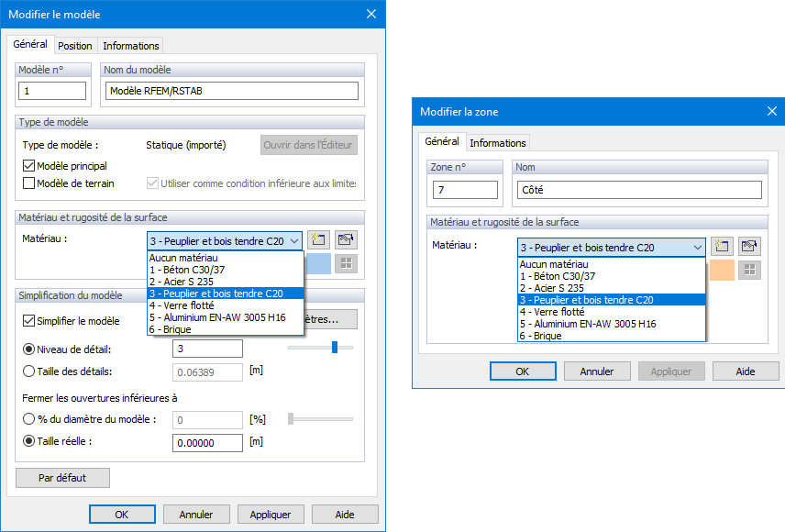Viewport: 785px width, 532px height.
Task: Select 3 - Peuplier highlighted row in zone dialog
Action: [x=612, y=300]
